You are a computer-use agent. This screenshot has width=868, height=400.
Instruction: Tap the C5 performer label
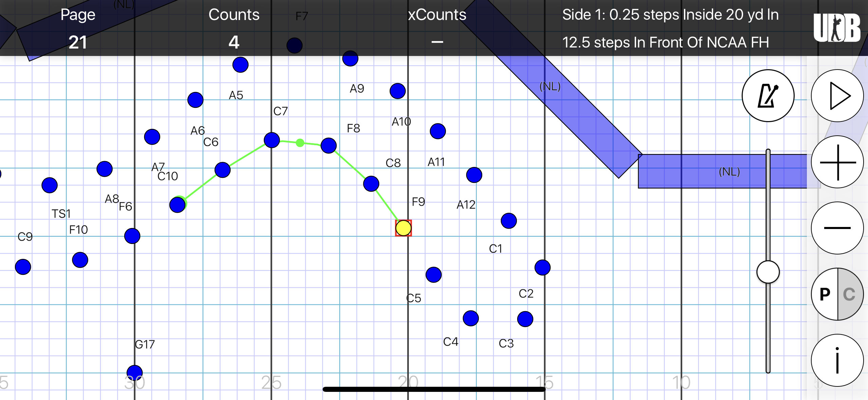tap(414, 299)
